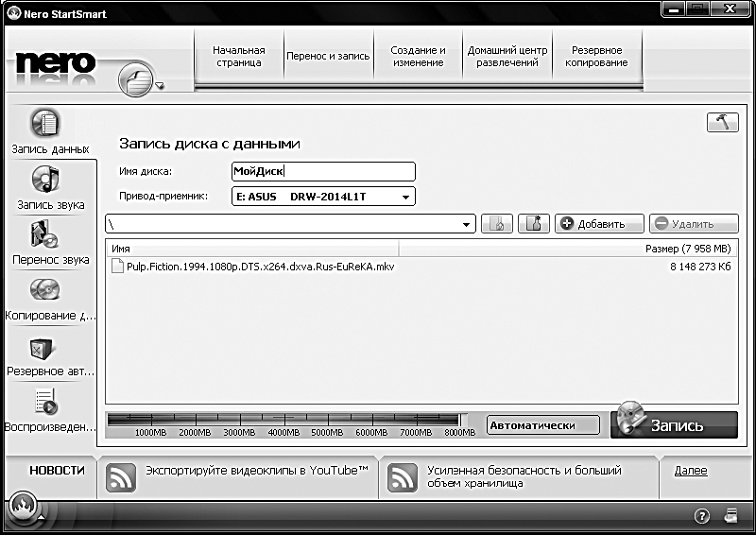Switch to the Создание и изменение tab
The image size is (756, 535).
[x=418, y=57]
